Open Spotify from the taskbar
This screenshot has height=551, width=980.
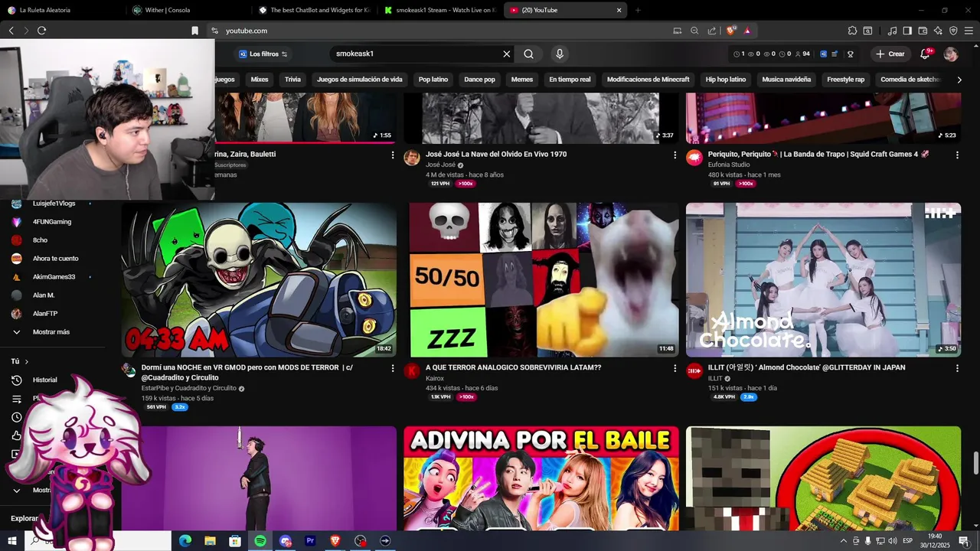(x=260, y=541)
